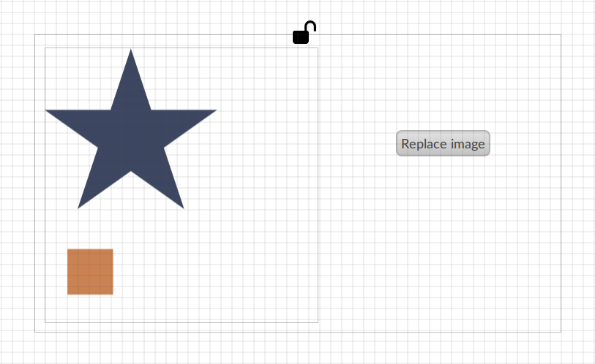Screen dimensions: 595x364
Task: Click the star's right arm tip
Action: point(209,113)
